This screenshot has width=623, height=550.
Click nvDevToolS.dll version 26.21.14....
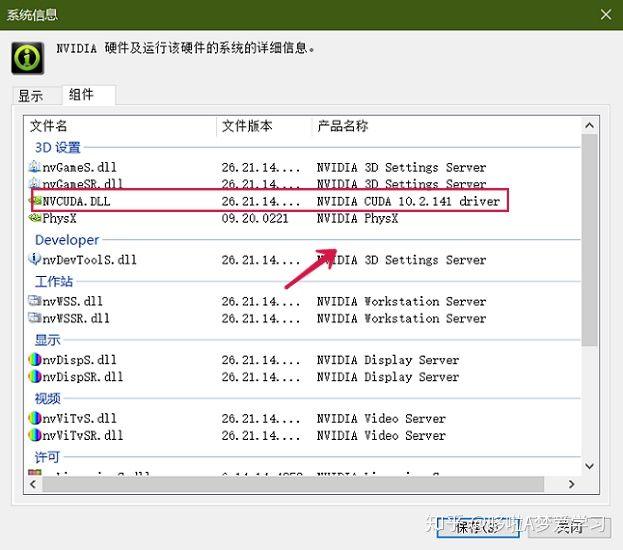(261, 260)
